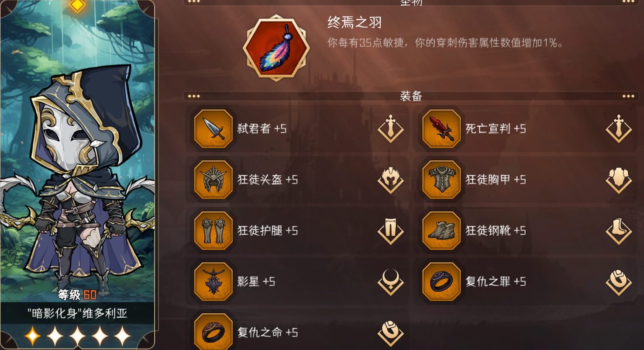Viewport: 644px width, 350px height.
Task: Open the 死亡宣判 +5 item label
Action: point(496,129)
